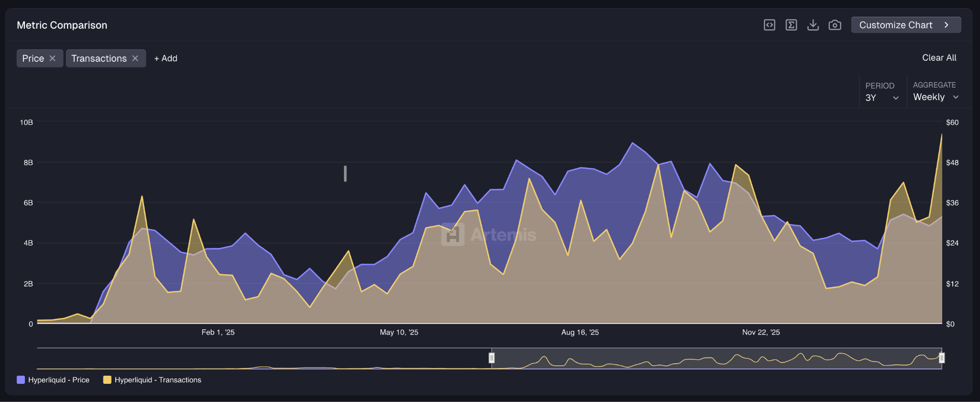Click the 2B y-axis label
Screen dimensions: 980x402
[28, 284]
